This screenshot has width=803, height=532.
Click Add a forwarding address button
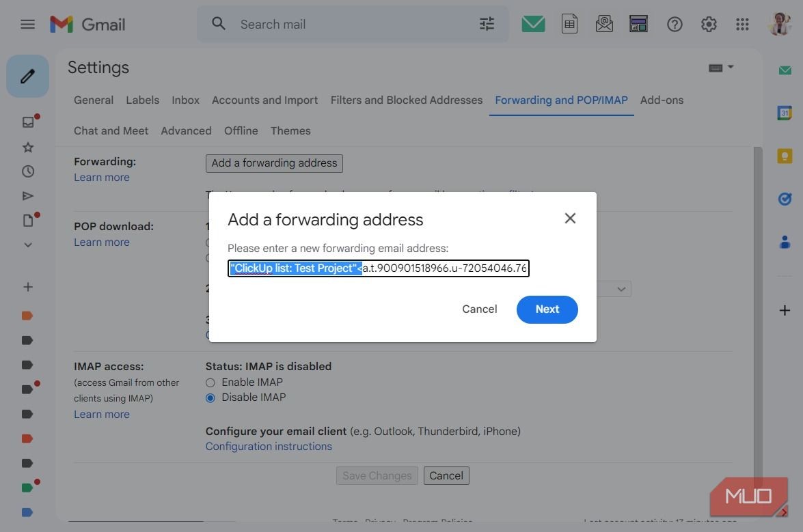pyautogui.click(x=274, y=163)
